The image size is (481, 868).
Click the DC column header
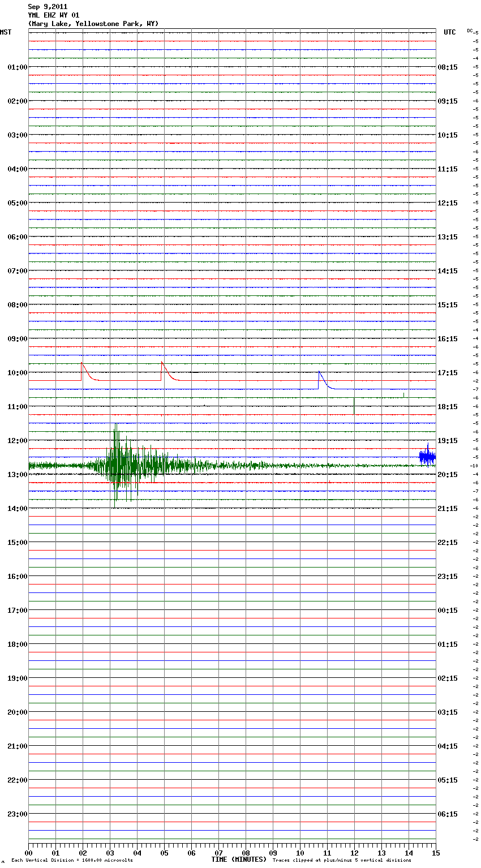point(470,31)
